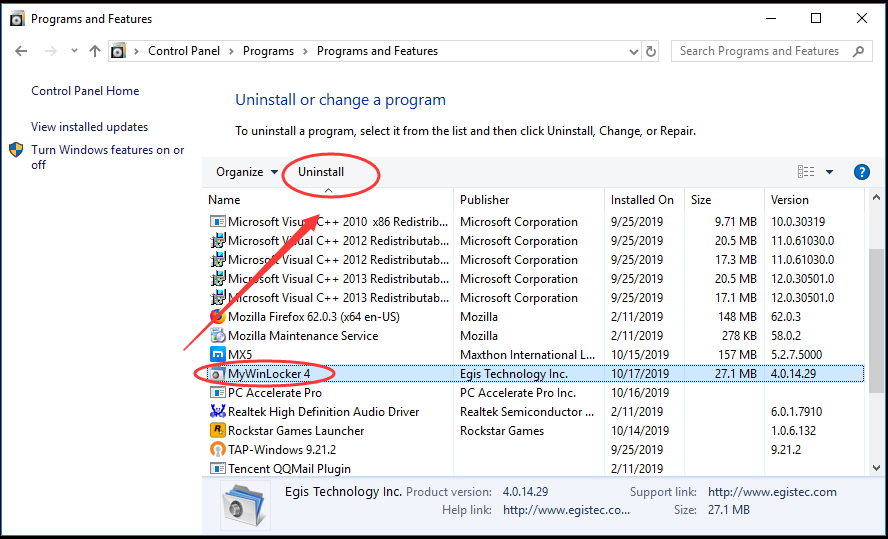888x539 pixels.
Task: Click the Maxthon International publisher cell
Action: click(x=527, y=354)
